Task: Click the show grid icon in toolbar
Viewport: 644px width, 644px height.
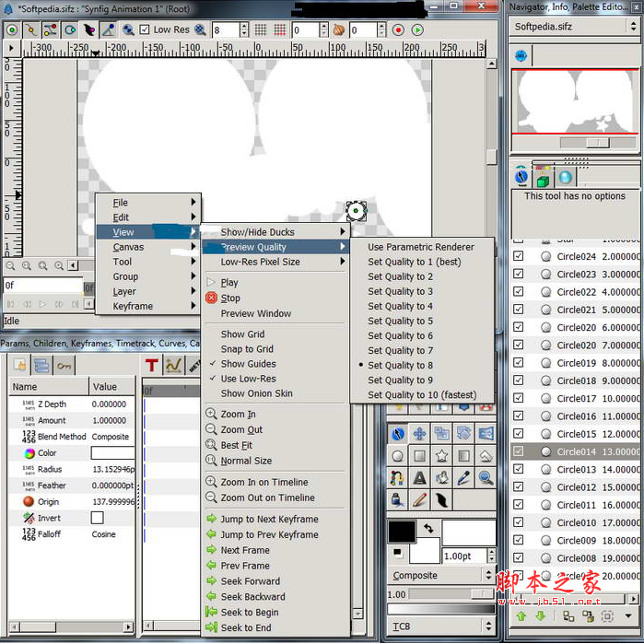Action: 261,30
